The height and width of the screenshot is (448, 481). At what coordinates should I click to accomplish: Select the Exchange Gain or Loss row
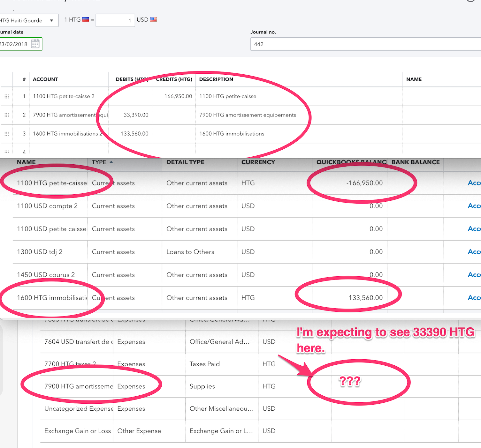261,431
